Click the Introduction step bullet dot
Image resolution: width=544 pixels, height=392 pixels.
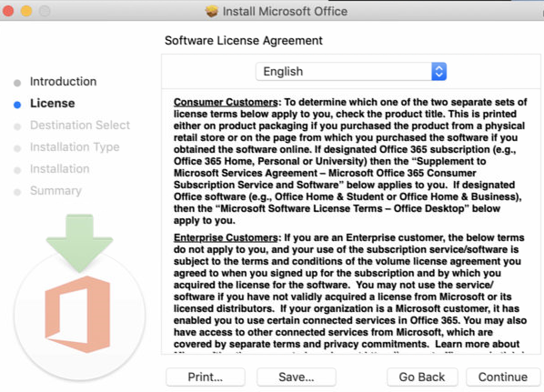[x=17, y=83]
